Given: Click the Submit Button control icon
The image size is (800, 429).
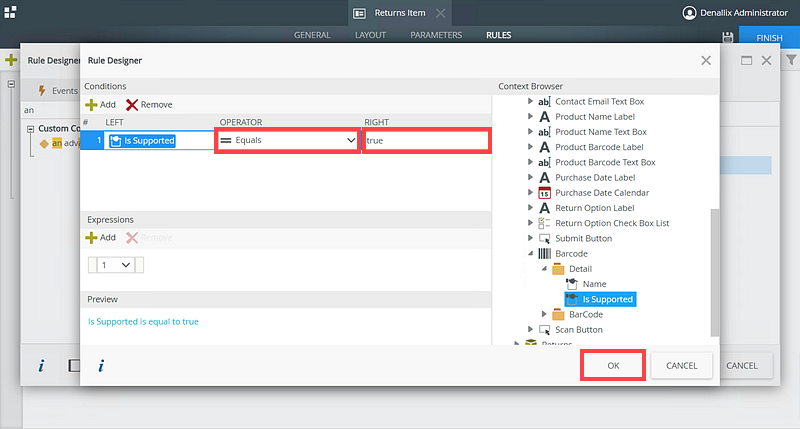Looking at the screenshot, I should pos(544,238).
